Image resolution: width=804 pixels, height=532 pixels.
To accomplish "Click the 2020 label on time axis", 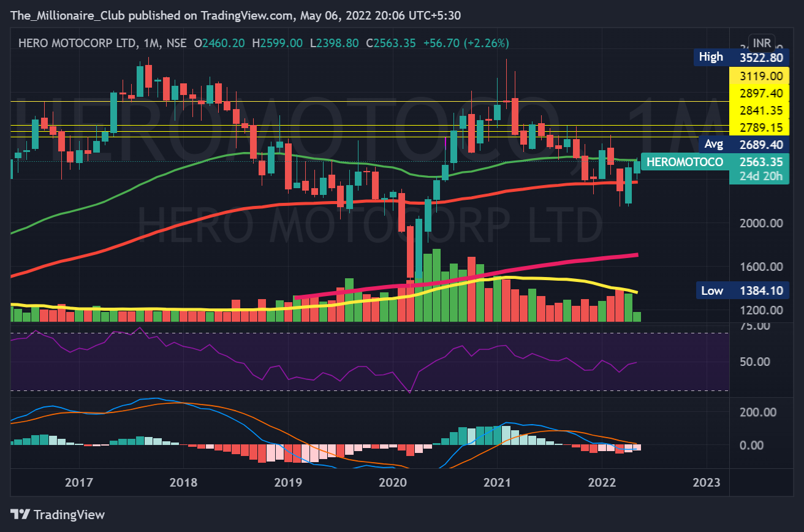I will point(392,482).
